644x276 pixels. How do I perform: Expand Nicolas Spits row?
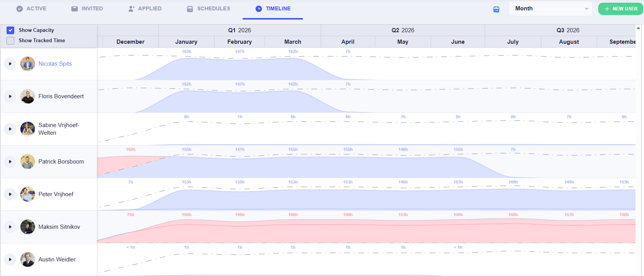(10, 64)
